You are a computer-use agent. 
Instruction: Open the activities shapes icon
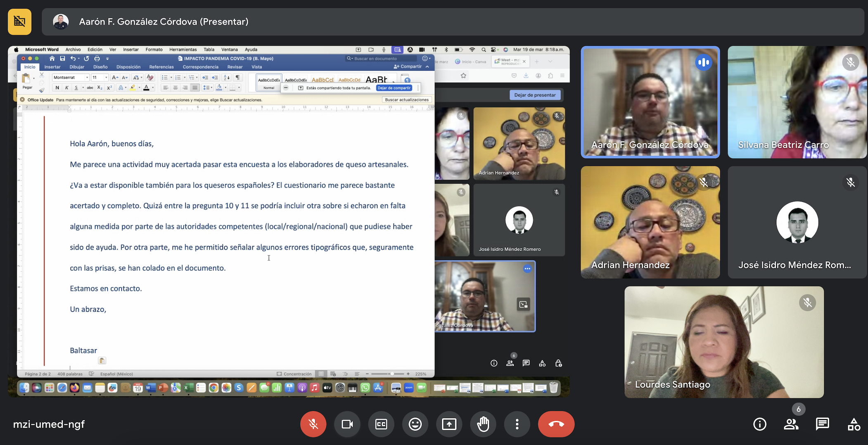(854, 424)
